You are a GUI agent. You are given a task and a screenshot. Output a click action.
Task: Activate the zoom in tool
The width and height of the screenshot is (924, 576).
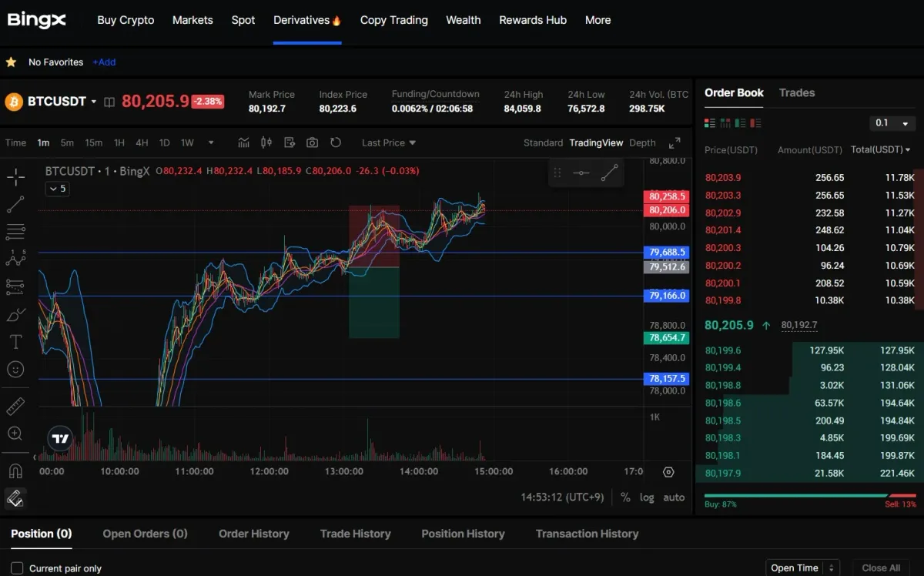[15, 434]
